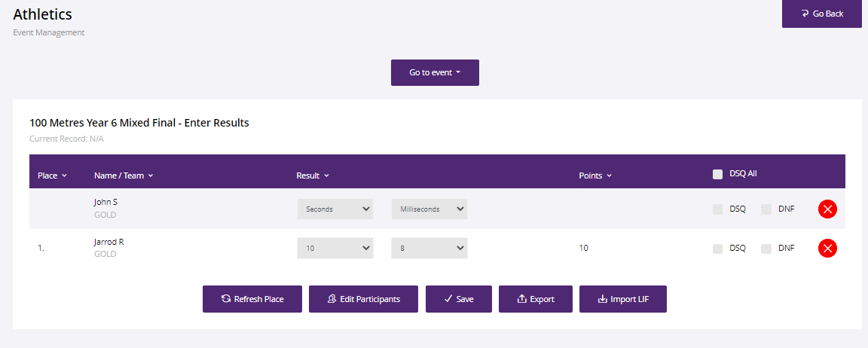868x348 pixels.
Task: Sort by the Name / Team column header
Action: click(x=124, y=176)
